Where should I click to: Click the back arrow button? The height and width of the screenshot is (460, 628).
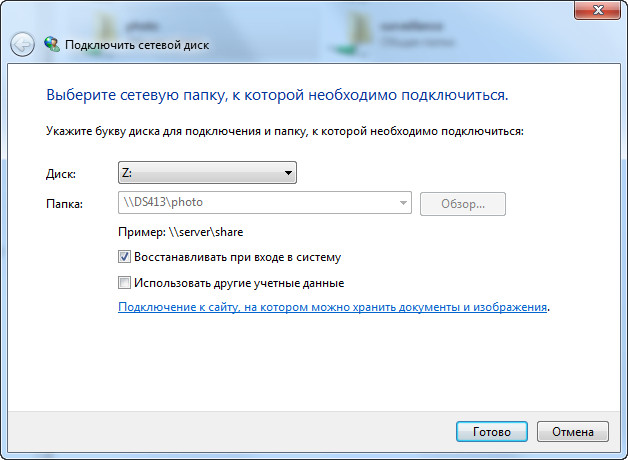[22, 44]
